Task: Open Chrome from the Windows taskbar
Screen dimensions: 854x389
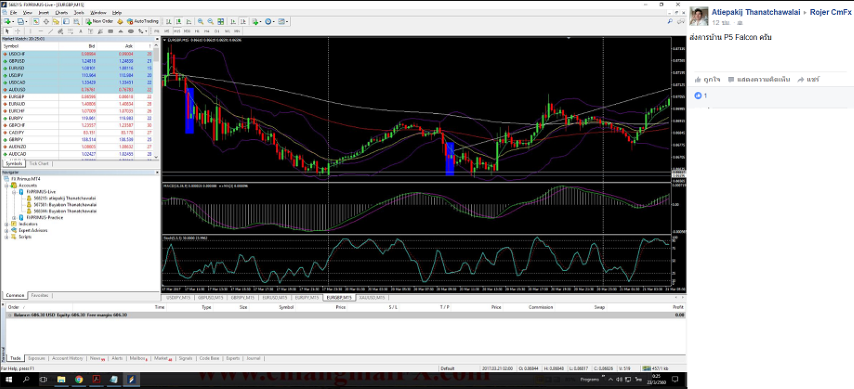Action: (78, 379)
